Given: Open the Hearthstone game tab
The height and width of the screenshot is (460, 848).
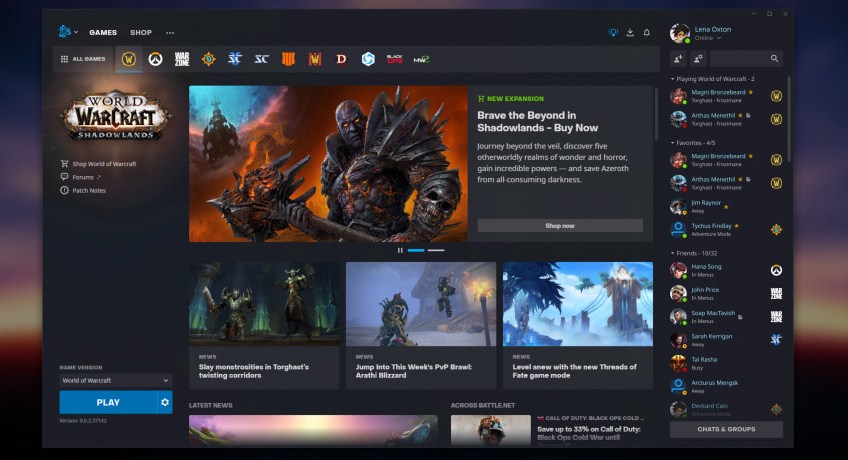Looking at the screenshot, I should tap(208, 59).
